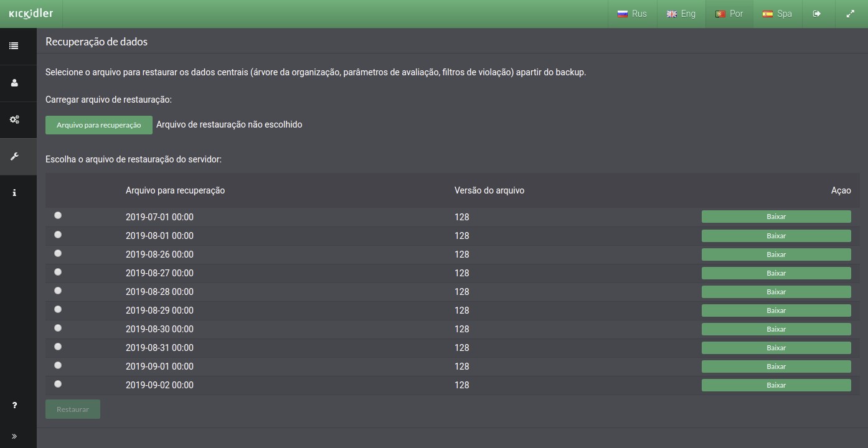
Task: Select the 2019-07-01 backup radio button
Action: pos(58,215)
